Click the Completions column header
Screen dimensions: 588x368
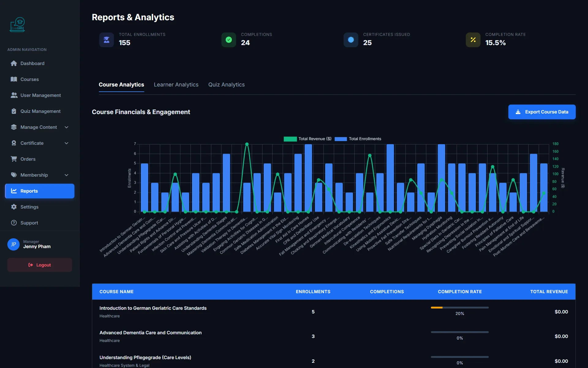387,292
